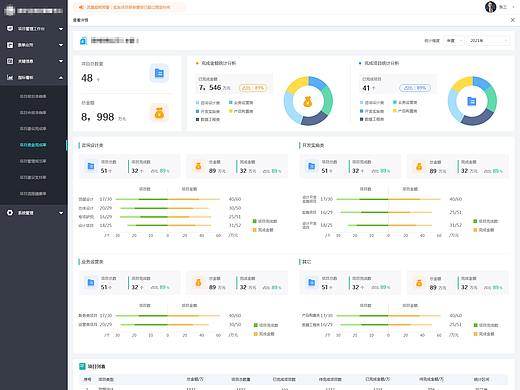The height and width of the screenshot is (390, 520).
Task: Click the money bag icon in the upper-right category section
Action: (x=419, y=166)
